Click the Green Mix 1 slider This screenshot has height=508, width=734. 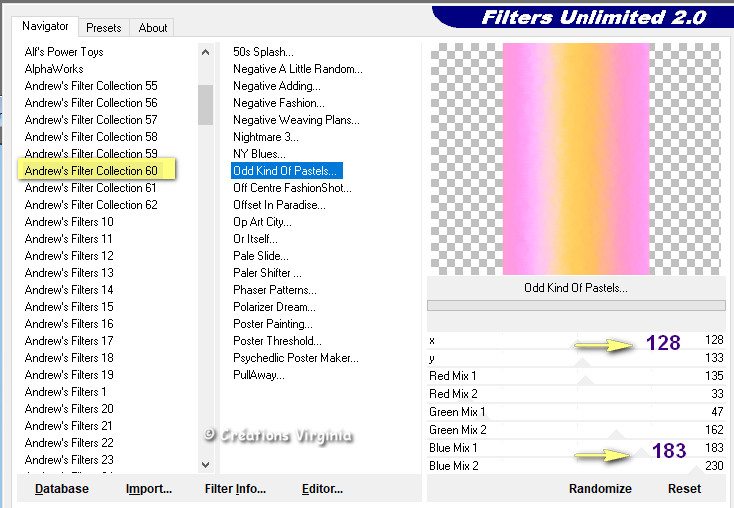click(x=576, y=412)
